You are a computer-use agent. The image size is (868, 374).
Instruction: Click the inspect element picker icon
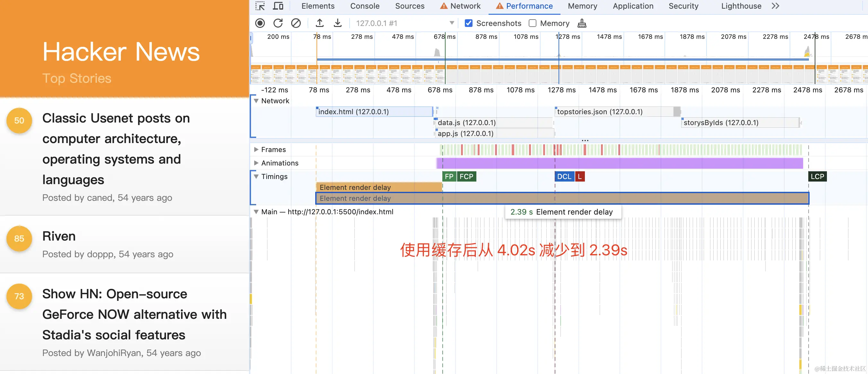coord(260,6)
